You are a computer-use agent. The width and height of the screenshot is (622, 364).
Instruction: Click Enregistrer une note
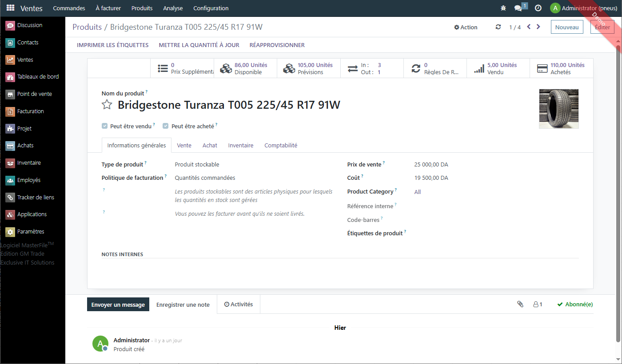coord(183,305)
